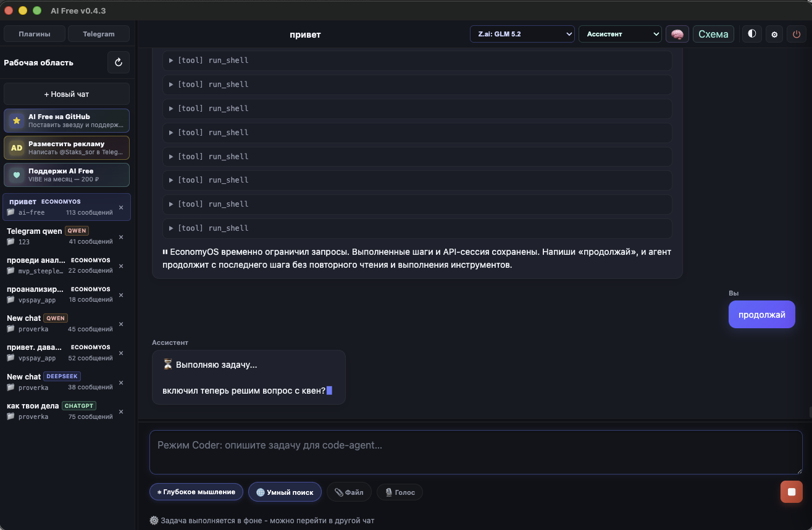Image resolution: width=812 pixels, height=530 pixels.
Task: Expand the seventh run_shell tool entry
Action: click(417, 204)
